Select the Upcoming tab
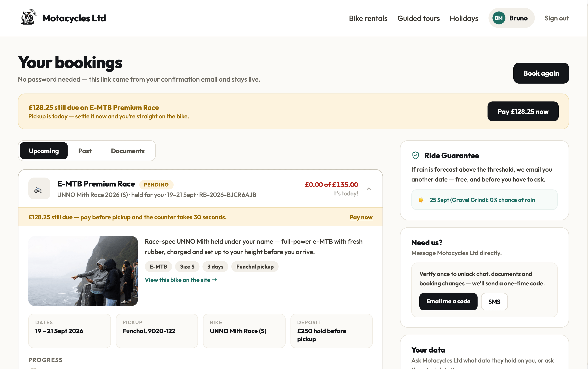Viewport: 588px width, 369px height. click(x=44, y=151)
